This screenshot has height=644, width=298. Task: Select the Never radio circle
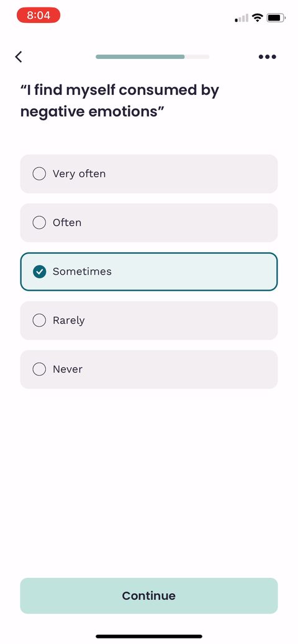39,369
